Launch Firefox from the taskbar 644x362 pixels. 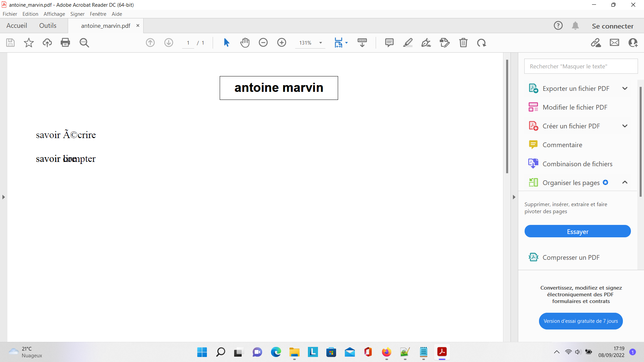386,352
